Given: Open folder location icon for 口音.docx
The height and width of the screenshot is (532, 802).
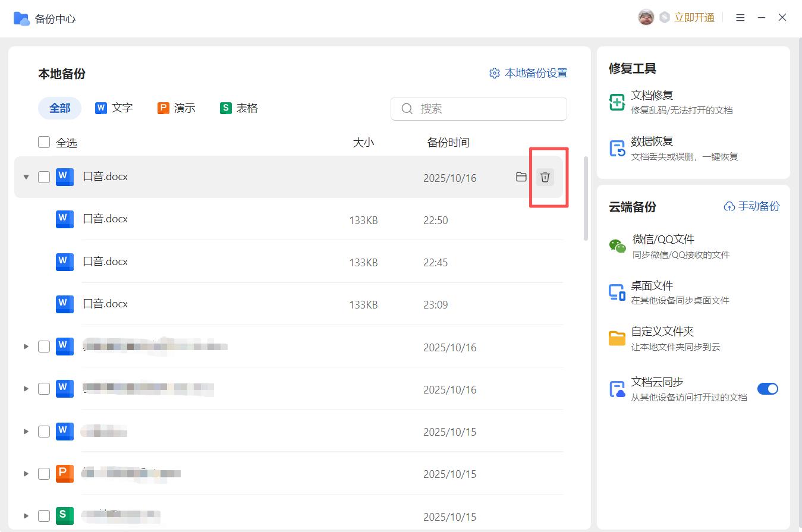Looking at the screenshot, I should point(521,177).
